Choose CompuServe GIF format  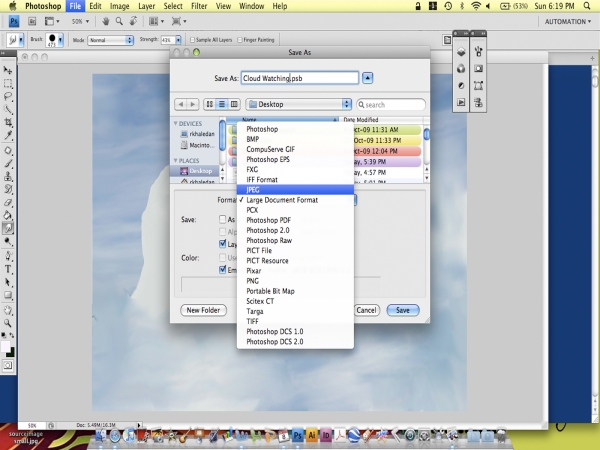(295, 149)
